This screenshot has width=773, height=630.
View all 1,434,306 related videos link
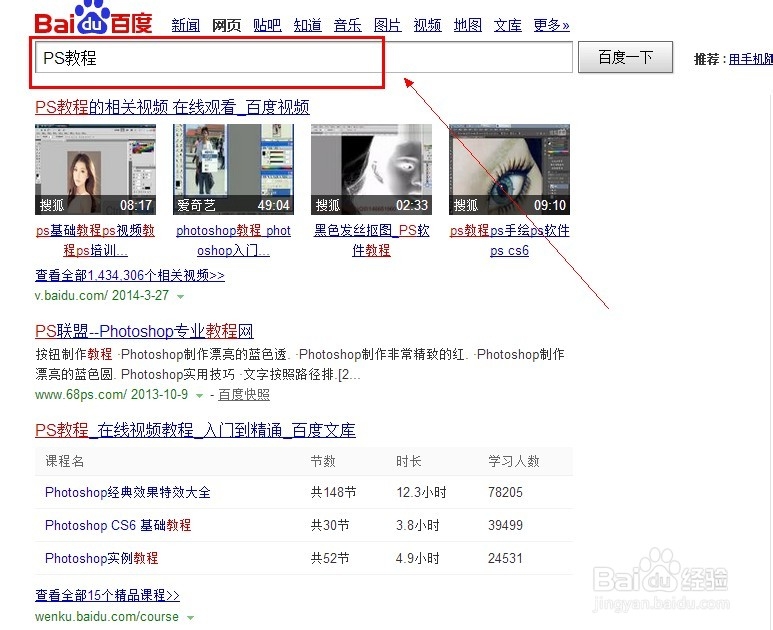130,275
